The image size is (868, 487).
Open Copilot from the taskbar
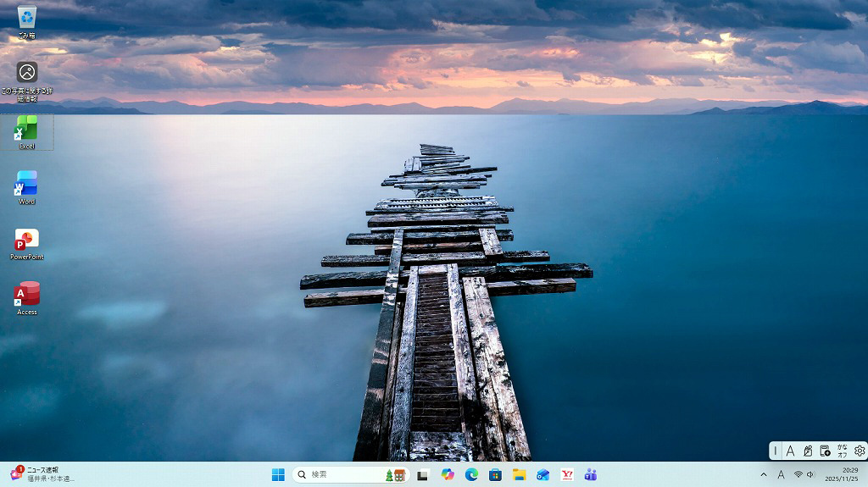tap(448, 474)
